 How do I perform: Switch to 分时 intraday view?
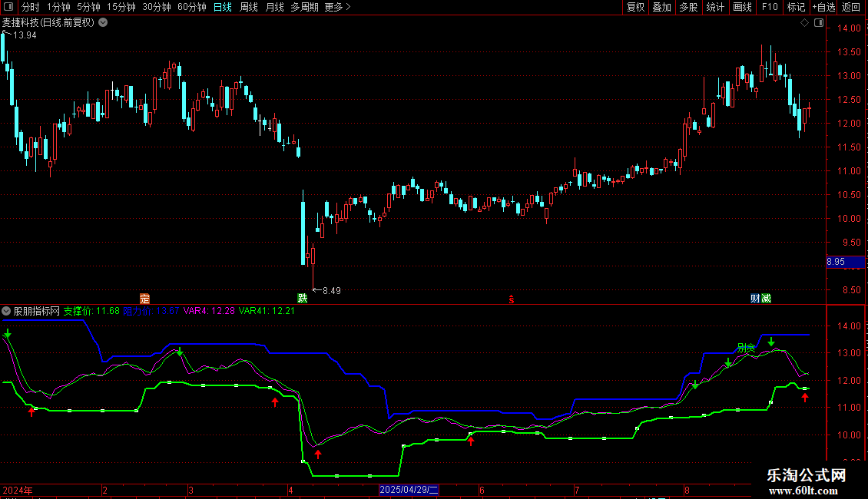coord(31,7)
